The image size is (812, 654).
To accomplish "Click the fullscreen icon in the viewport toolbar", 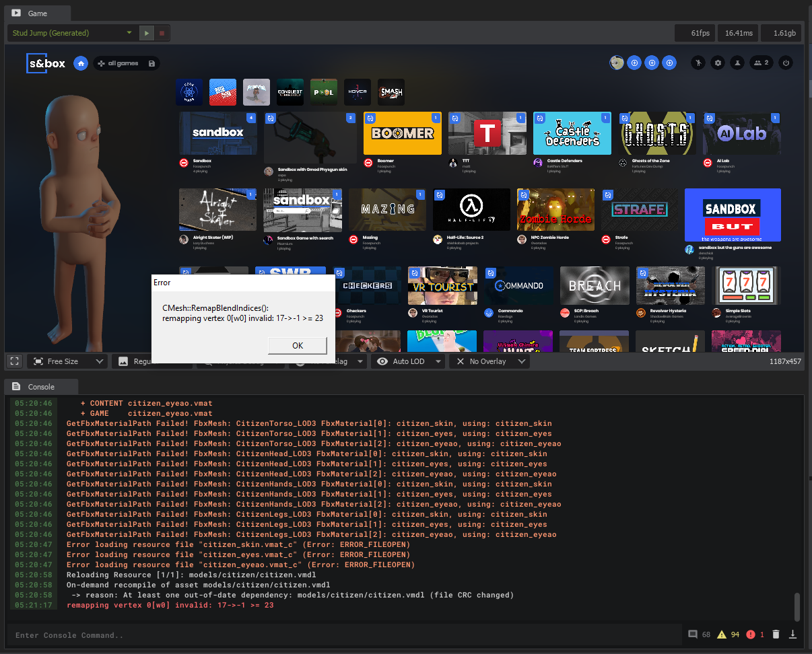I will click(x=14, y=361).
